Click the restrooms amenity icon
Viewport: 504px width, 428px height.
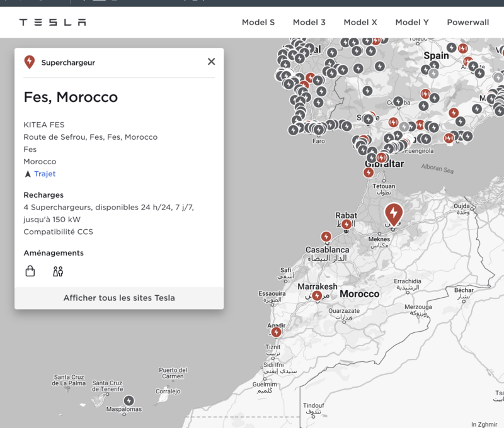(x=58, y=271)
